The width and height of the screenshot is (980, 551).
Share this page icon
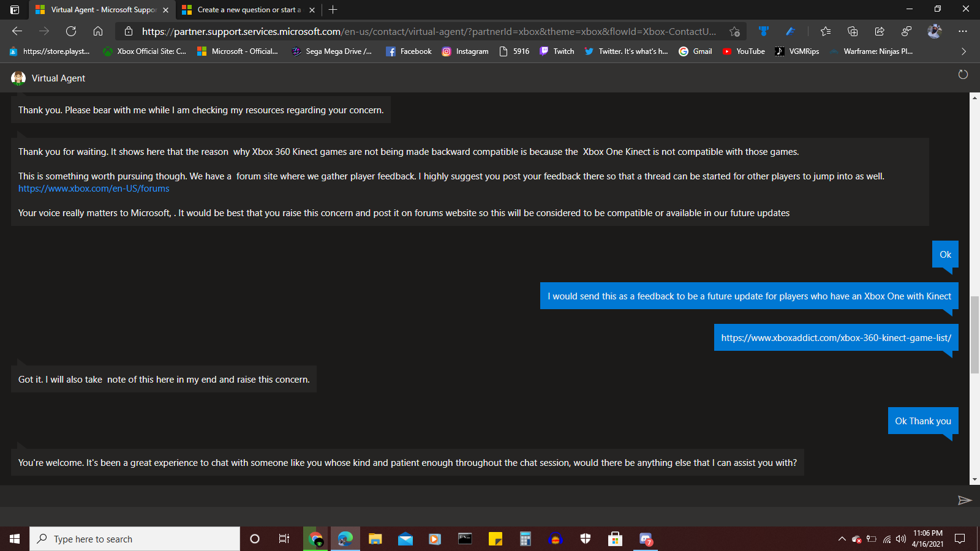pyautogui.click(x=880, y=31)
